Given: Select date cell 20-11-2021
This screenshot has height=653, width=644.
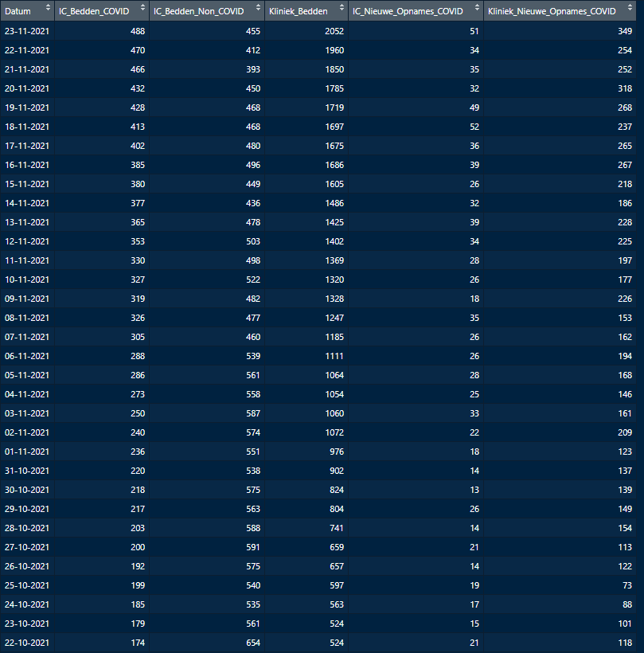Looking at the screenshot, I should pos(26,88).
